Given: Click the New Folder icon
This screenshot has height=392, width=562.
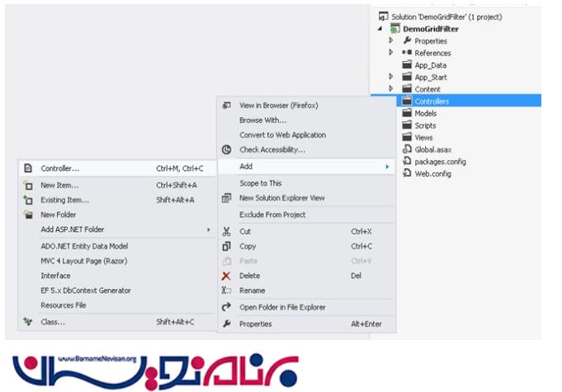Looking at the screenshot, I should pos(28,215).
